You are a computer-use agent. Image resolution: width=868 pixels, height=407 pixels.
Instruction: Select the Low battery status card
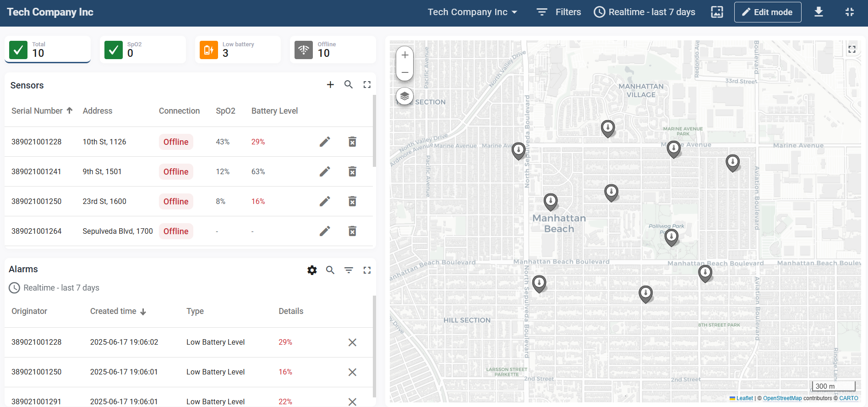click(x=238, y=49)
